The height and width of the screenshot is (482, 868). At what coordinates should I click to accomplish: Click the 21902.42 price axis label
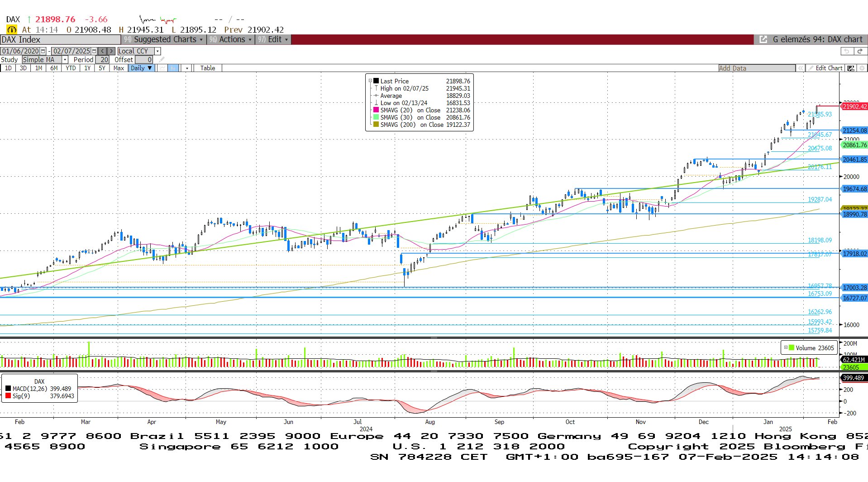[x=854, y=106]
